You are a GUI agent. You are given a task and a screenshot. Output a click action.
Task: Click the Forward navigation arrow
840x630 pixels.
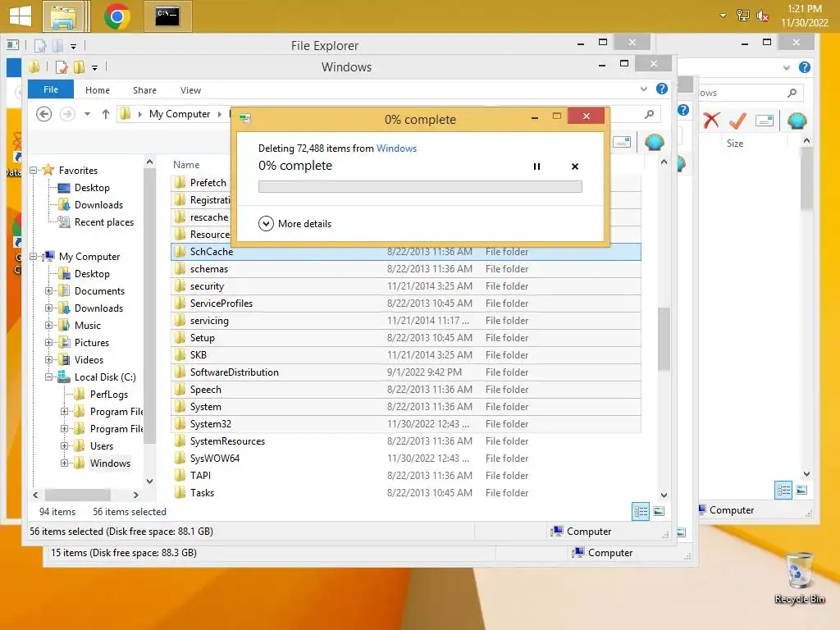tap(67, 113)
